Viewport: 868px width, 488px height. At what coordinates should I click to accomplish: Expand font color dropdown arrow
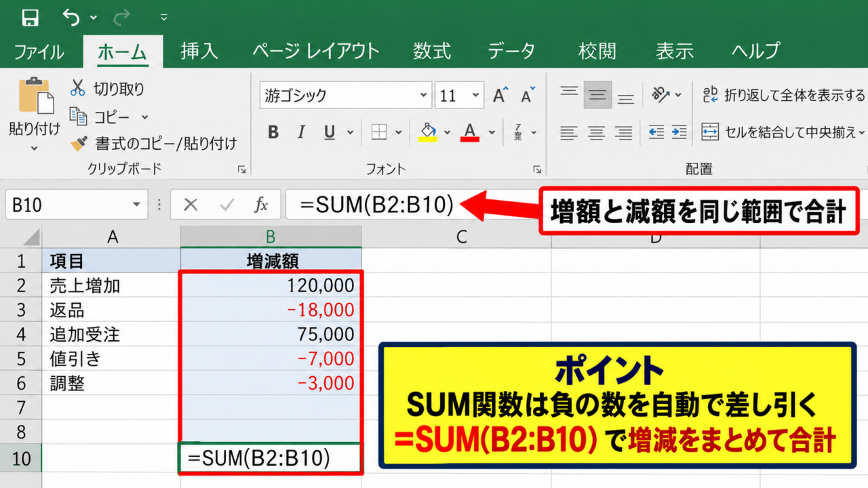click(492, 132)
